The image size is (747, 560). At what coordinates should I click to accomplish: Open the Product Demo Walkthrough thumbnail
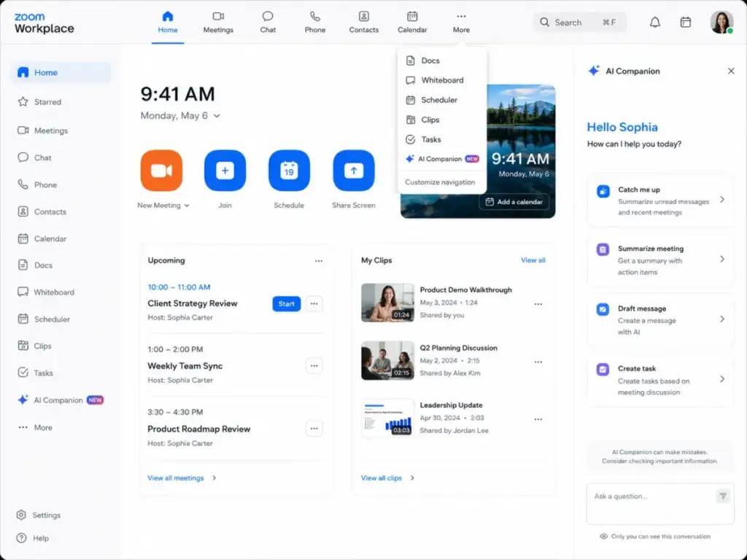[387, 303]
